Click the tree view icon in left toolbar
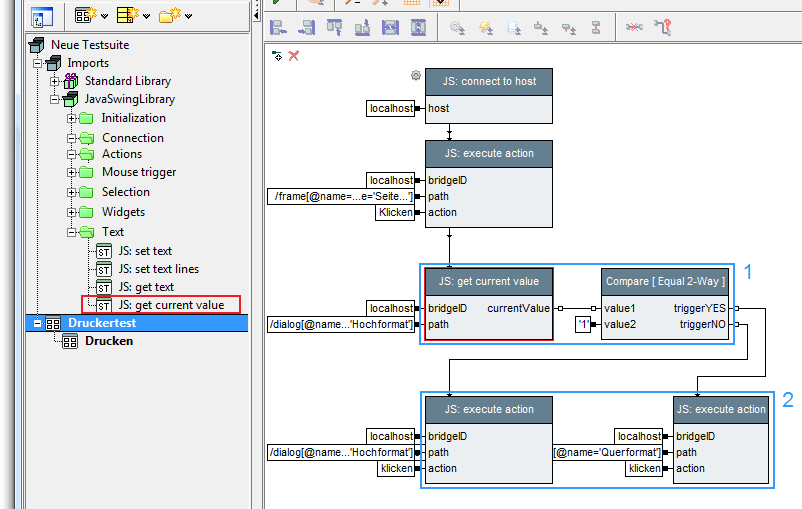 coord(42,16)
